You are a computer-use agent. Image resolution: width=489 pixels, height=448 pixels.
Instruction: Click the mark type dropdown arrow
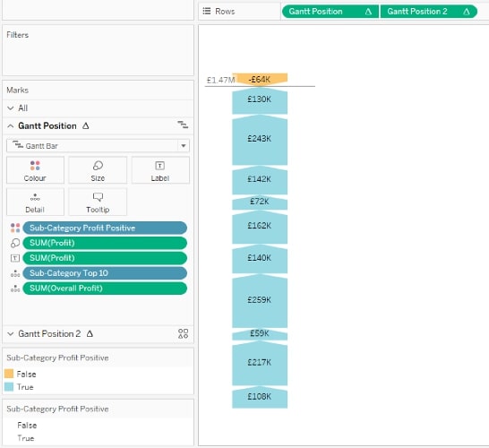coord(184,146)
